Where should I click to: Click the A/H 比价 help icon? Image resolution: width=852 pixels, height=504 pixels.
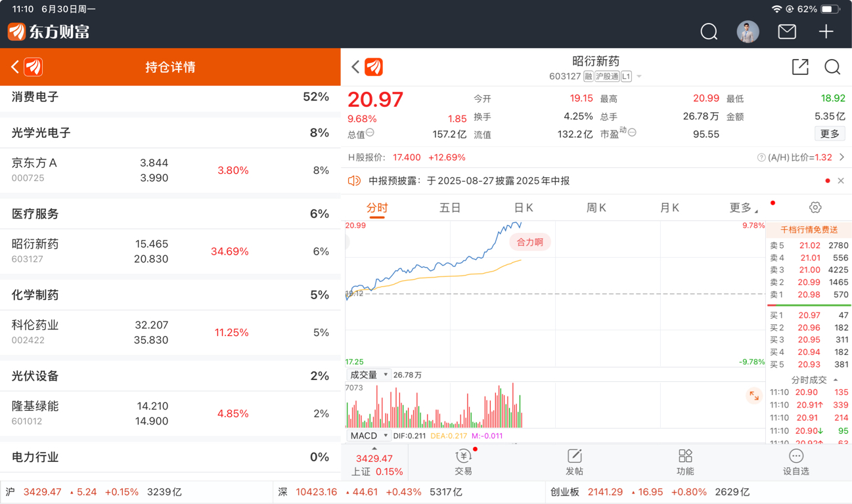point(761,157)
